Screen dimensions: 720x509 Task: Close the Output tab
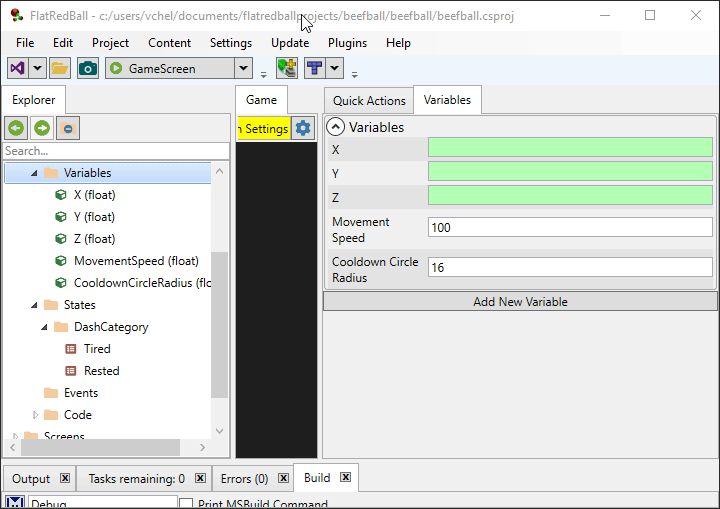coord(65,479)
